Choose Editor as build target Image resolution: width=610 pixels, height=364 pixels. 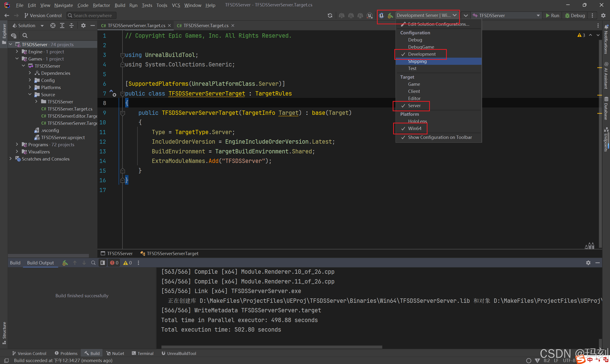click(x=414, y=98)
